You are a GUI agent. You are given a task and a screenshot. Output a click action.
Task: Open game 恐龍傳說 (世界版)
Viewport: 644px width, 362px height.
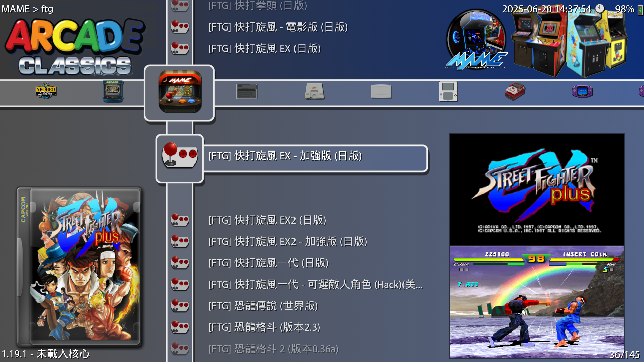click(x=263, y=306)
